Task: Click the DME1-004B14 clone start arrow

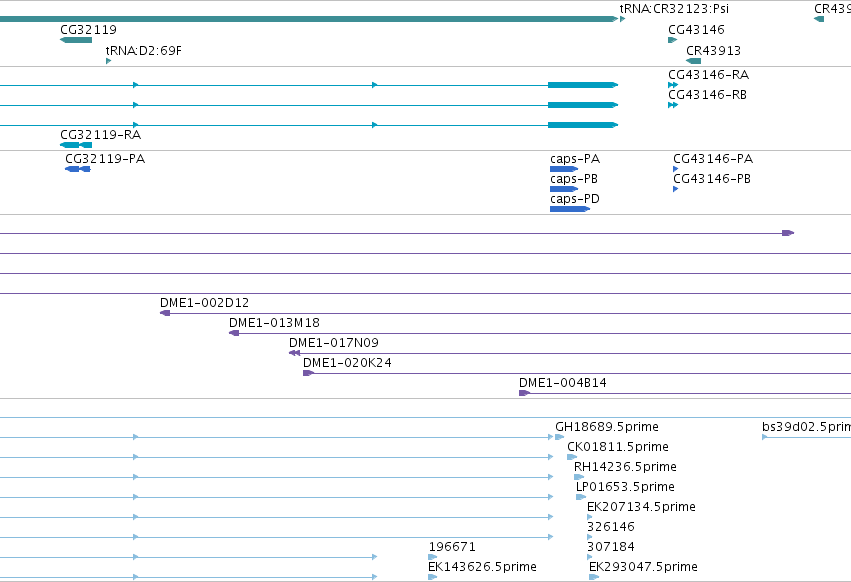Action: 524,393
